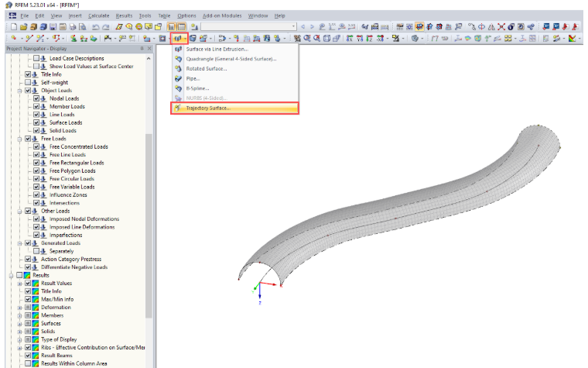Image resolution: width=588 pixels, height=368 pixels.
Task: Enable Load Case Descriptions checkbox
Action: 36,58
